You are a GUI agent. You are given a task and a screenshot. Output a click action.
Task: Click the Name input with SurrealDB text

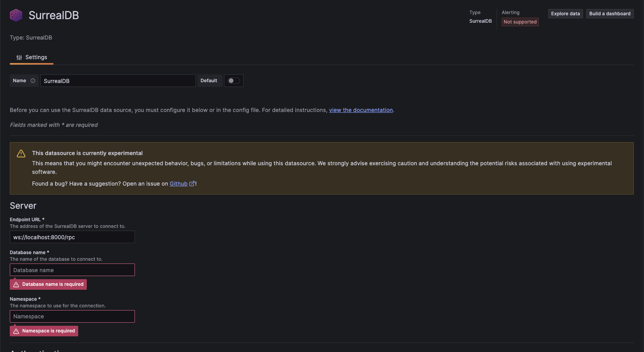click(118, 81)
